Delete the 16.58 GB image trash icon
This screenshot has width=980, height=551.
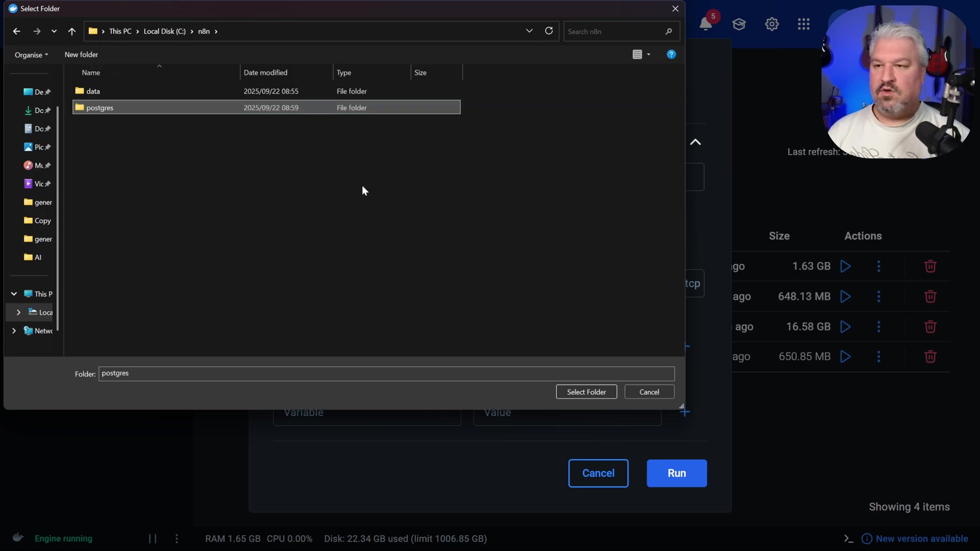pos(930,327)
